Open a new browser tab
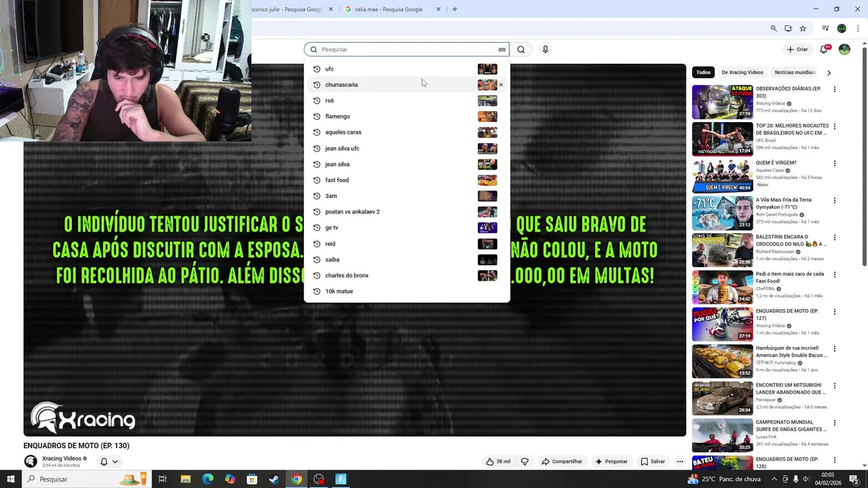 454,9
